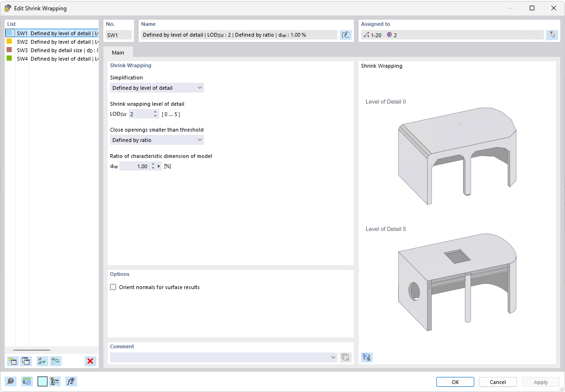Refresh the shrink wrapping preview
565x392 pixels.
367,357
